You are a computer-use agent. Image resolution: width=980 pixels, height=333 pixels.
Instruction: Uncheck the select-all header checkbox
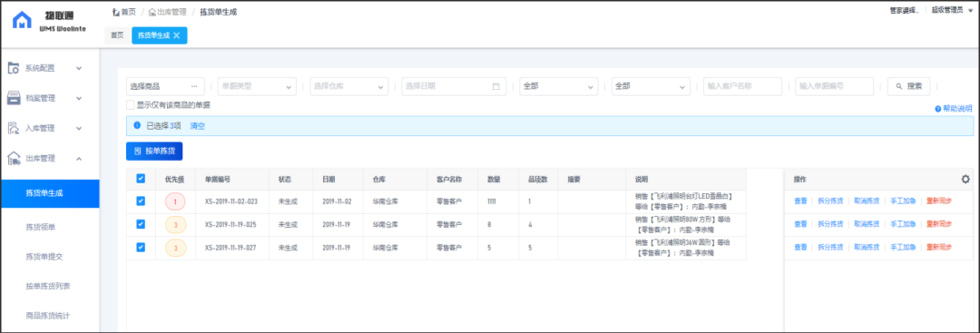[x=141, y=179]
